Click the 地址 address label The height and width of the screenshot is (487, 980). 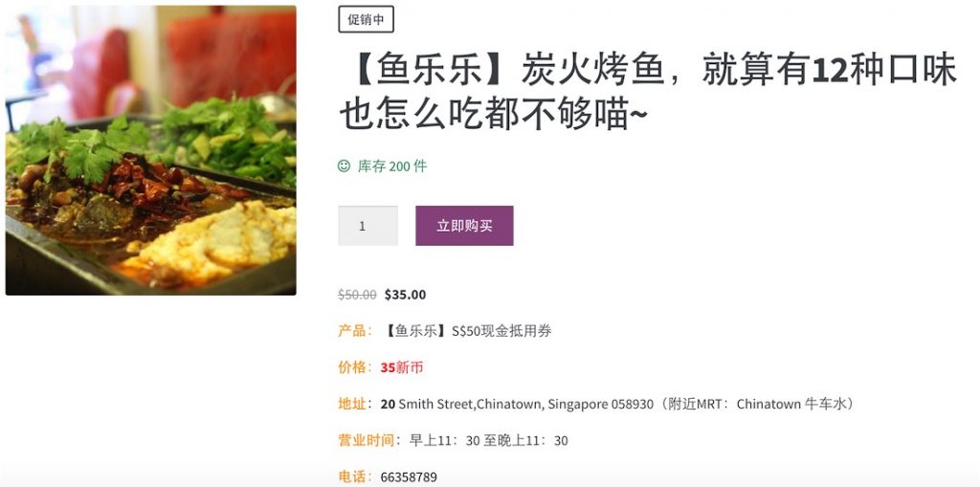point(352,404)
